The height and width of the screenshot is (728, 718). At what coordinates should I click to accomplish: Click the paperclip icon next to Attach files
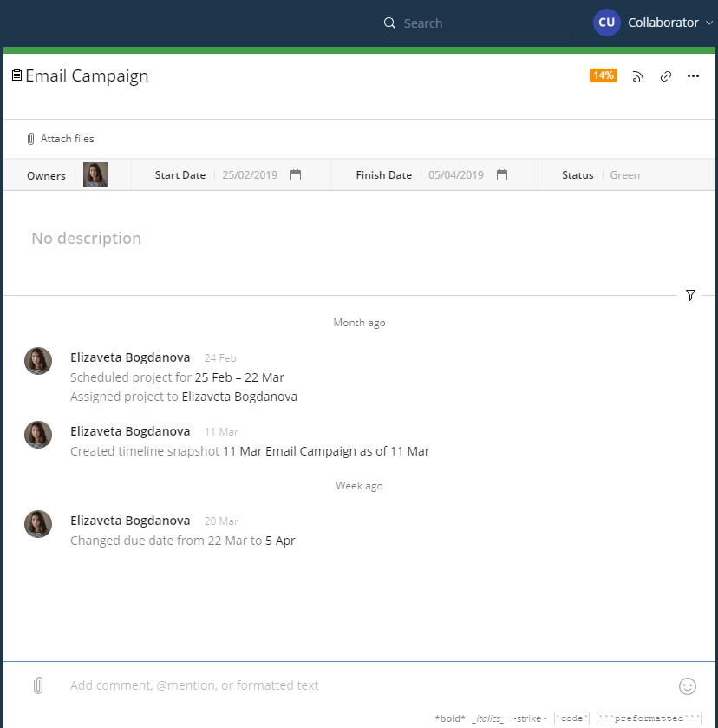pyautogui.click(x=30, y=138)
